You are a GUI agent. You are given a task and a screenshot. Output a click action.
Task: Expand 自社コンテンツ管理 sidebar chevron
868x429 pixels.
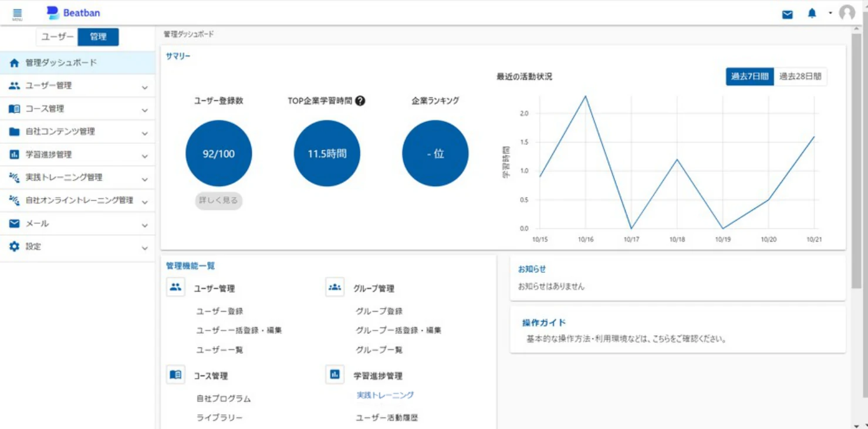(x=145, y=134)
